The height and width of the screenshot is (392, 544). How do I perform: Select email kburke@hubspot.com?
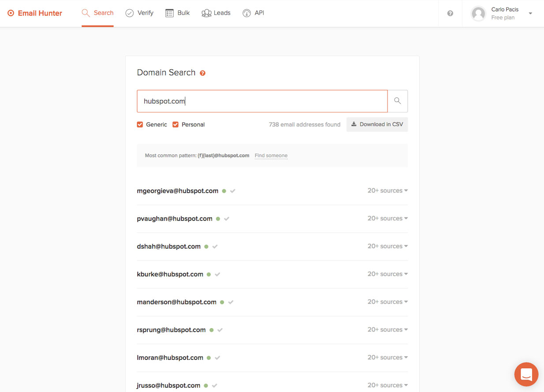pyautogui.click(x=170, y=274)
